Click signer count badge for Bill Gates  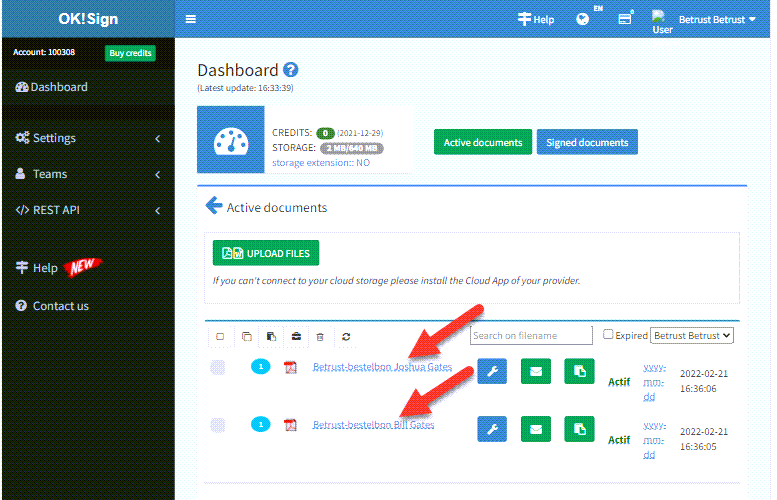coord(261,424)
